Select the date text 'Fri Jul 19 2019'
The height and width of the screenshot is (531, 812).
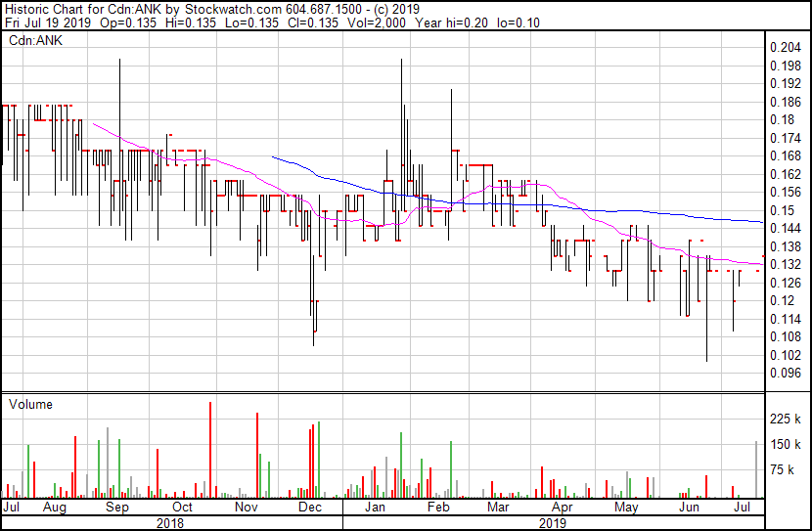tap(48, 22)
